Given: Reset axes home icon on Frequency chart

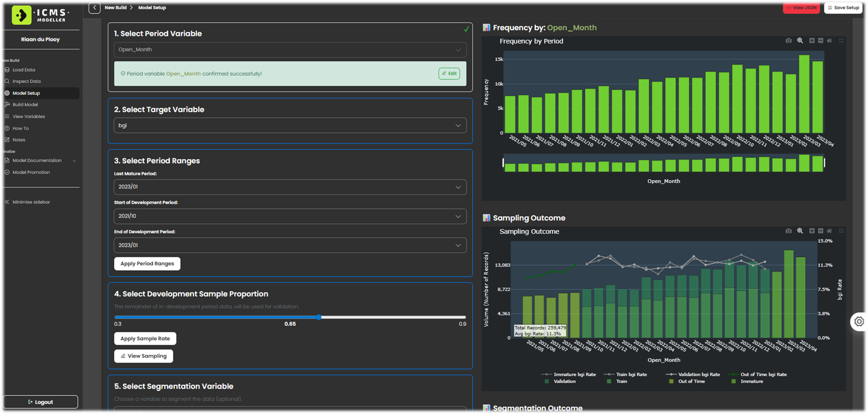Looking at the screenshot, I should [x=829, y=41].
